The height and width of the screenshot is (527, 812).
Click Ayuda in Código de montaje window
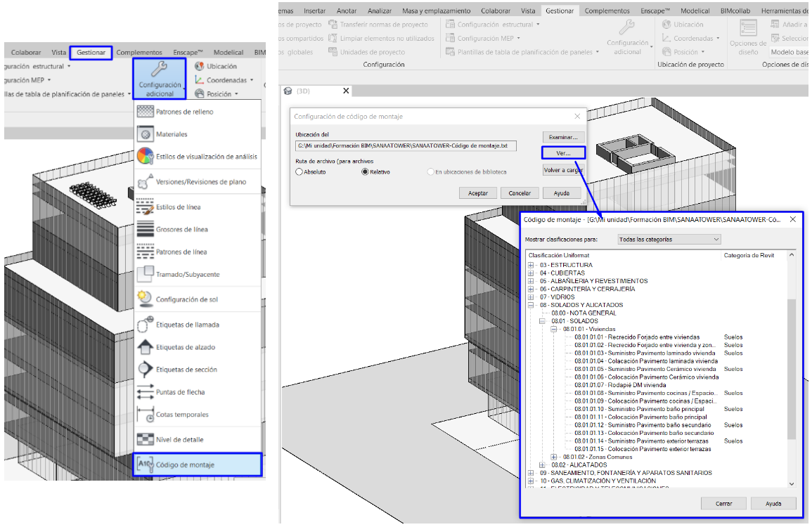(773, 503)
